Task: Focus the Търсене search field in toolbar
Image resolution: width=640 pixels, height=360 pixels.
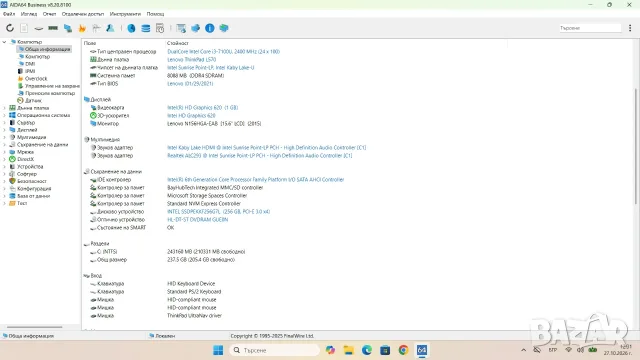Action: pos(590,28)
